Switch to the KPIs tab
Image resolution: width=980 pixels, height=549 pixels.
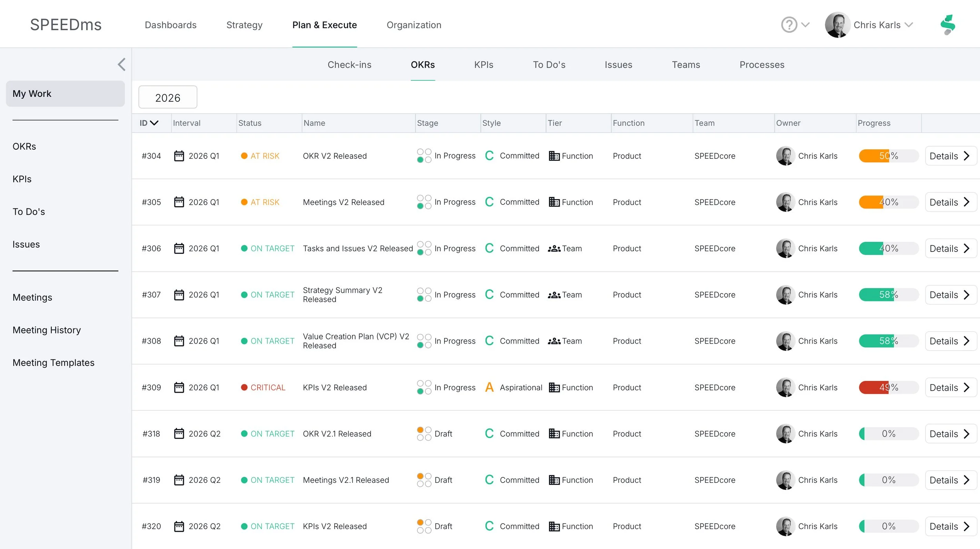483,65
